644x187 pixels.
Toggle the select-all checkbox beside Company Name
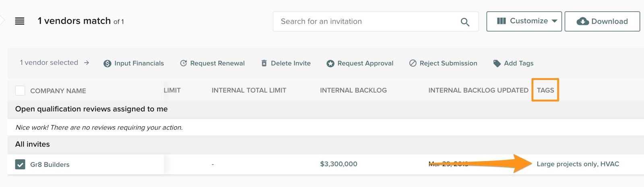point(20,90)
